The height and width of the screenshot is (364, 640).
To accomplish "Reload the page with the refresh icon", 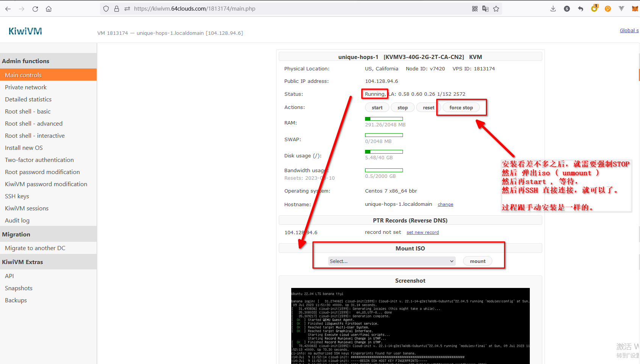I will (35, 9).
